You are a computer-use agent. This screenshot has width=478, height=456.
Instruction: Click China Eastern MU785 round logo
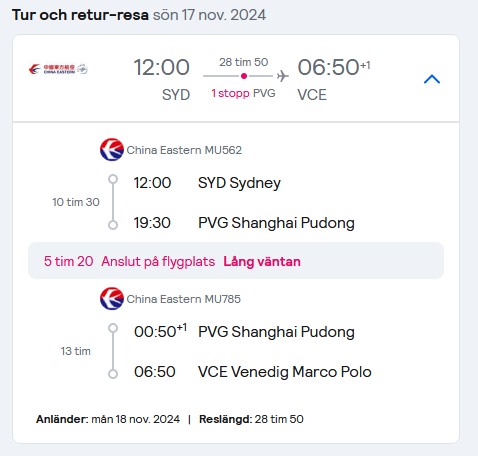pos(112,299)
